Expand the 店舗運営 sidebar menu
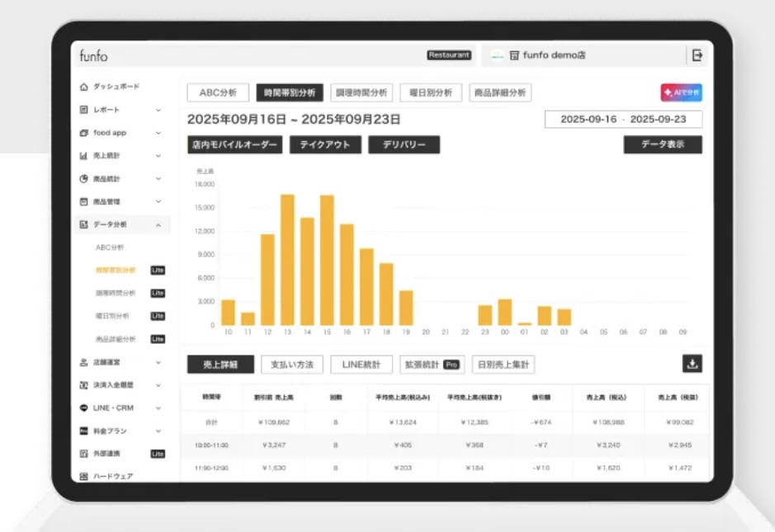This screenshot has height=532, width=775. [158, 362]
